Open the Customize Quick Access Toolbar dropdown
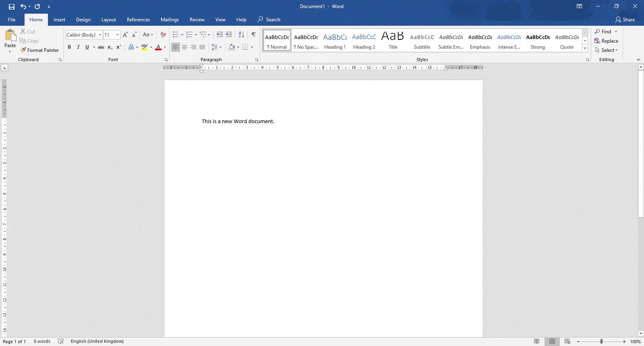Screen dimensions: 644x346 [49, 6]
